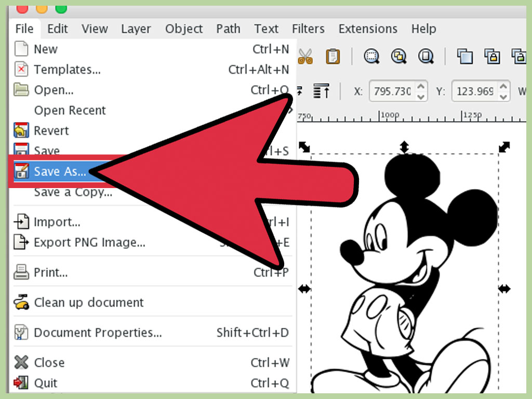Screen dimensions: 532x399
Task: Click the Revert icon
Action: coord(21,130)
